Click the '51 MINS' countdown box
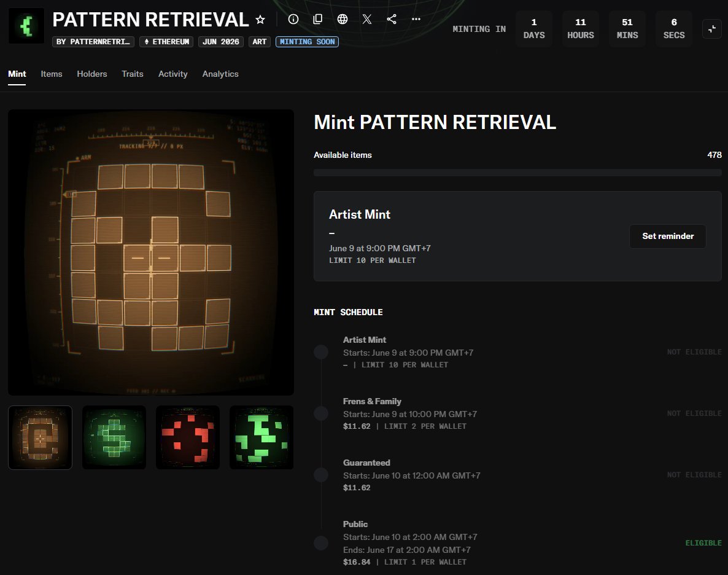The width and height of the screenshot is (728, 575). 627,29
